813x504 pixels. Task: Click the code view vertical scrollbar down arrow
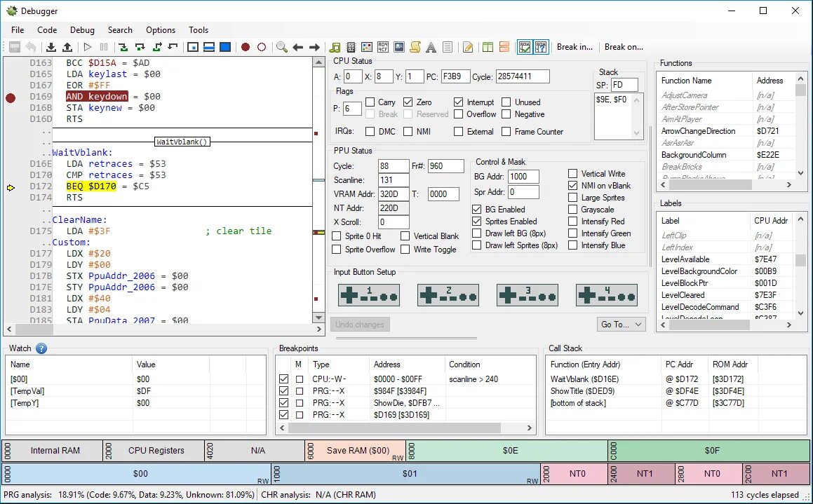pos(319,318)
